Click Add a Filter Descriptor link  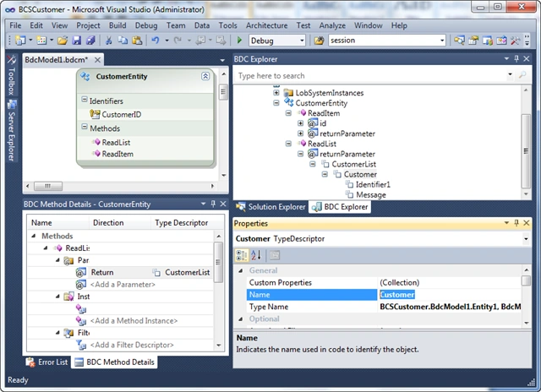tap(132, 345)
